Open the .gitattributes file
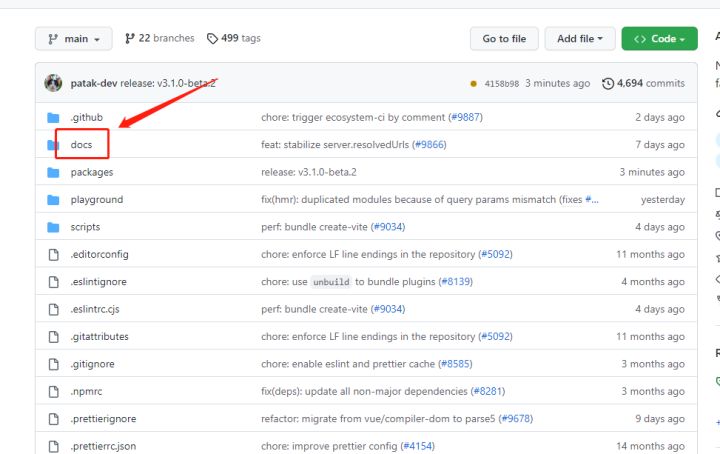This screenshot has height=454, width=720. point(99,336)
